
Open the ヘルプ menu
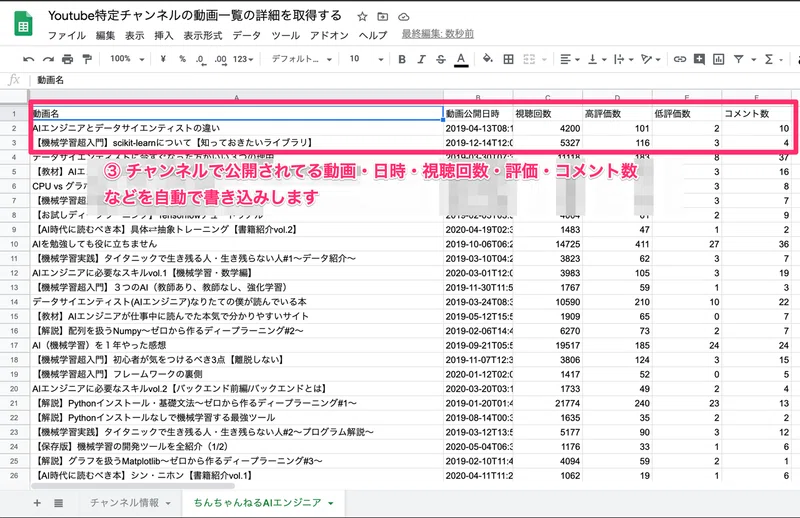click(373, 35)
